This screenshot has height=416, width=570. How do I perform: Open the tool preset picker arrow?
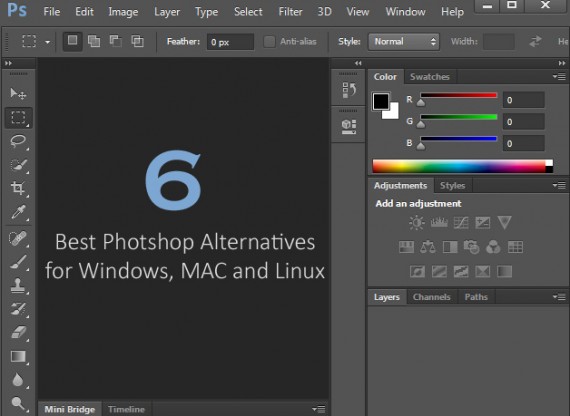tap(48, 42)
